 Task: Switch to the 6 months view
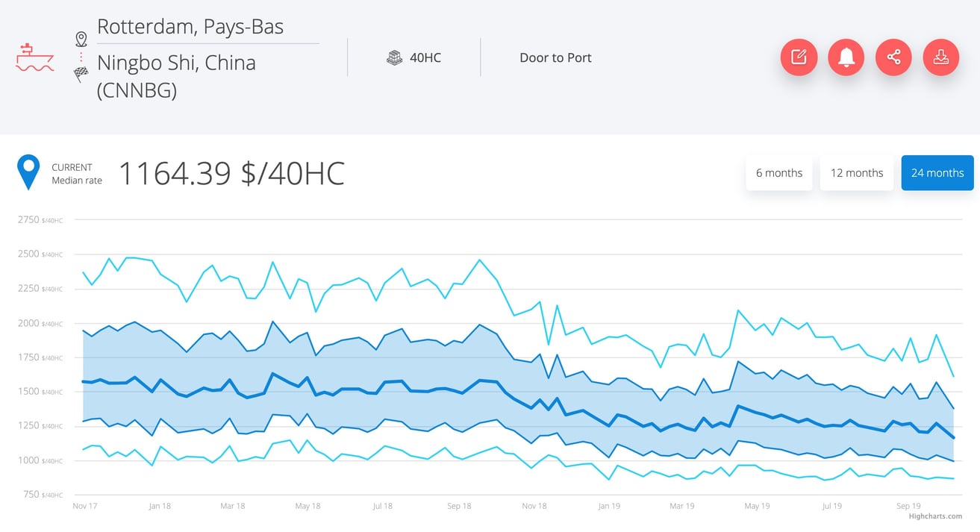tap(778, 172)
